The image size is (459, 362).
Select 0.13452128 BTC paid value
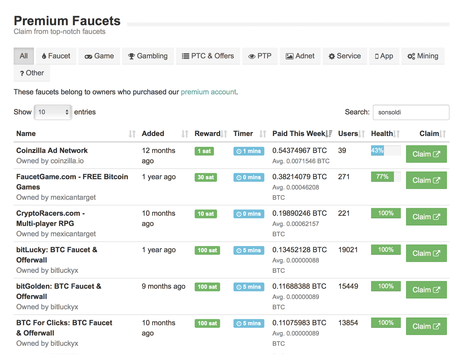(299, 250)
